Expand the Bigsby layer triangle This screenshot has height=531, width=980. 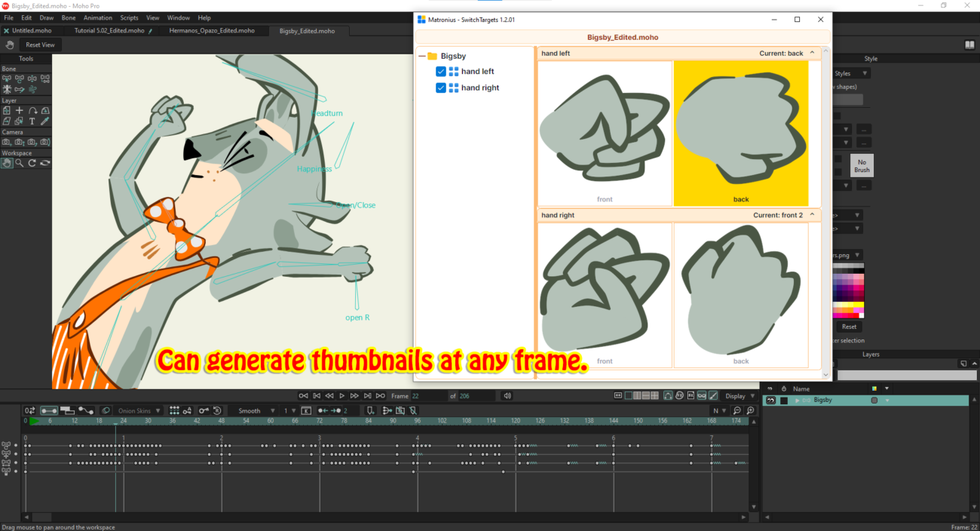click(x=798, y=401)
